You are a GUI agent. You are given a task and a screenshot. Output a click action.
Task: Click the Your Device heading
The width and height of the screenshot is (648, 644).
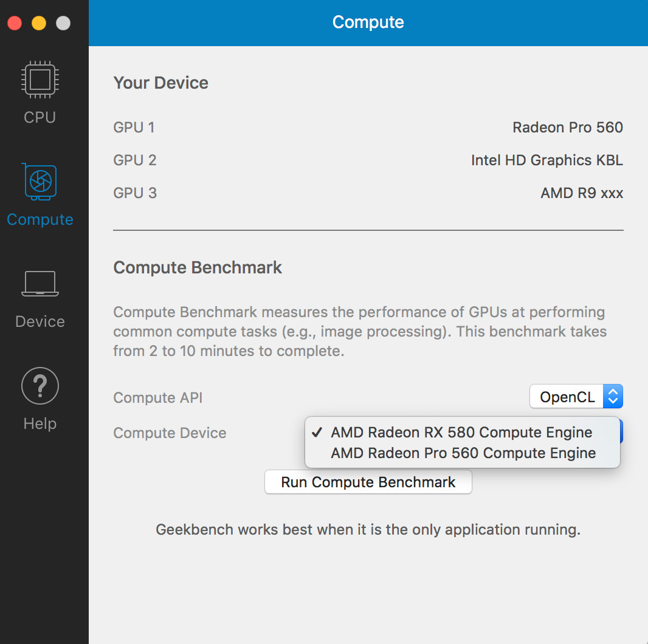pyautogui.click(x=160, y=83)
